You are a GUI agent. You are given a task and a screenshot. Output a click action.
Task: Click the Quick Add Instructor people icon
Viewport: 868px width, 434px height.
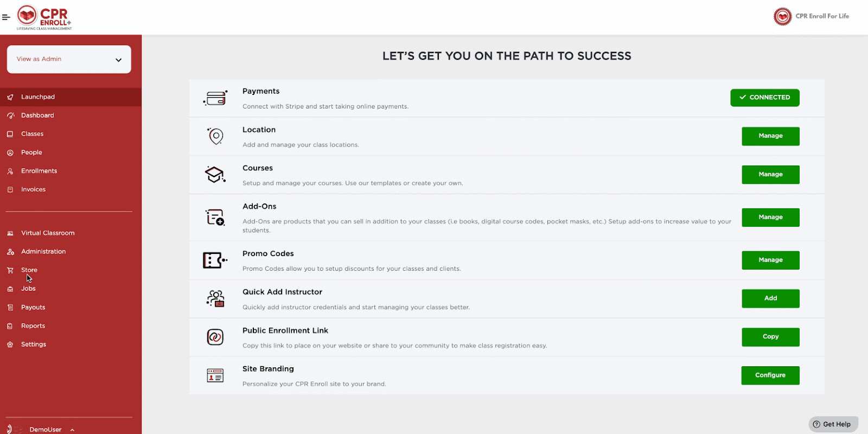point(215,298)
